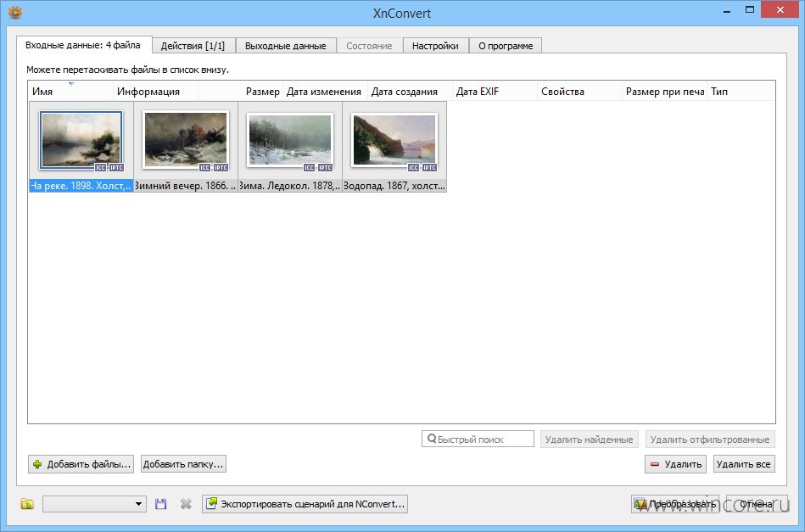Click the ICC badge on 'Водопад' thumbnail
Viewport: 805px width, 532px height.
pyautogui.click(x=413, y=167)
